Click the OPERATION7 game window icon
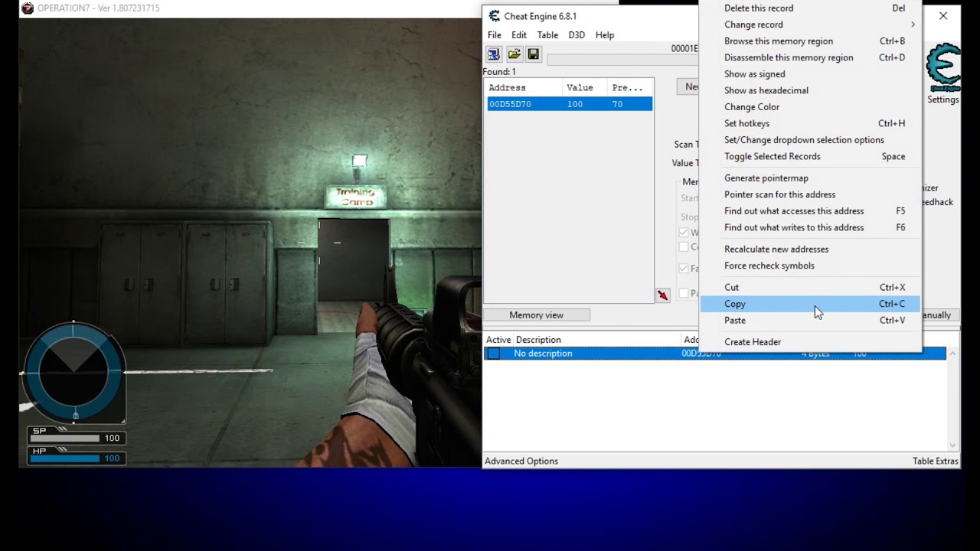This screenshot has height=551, width=980. coord(29,8)
